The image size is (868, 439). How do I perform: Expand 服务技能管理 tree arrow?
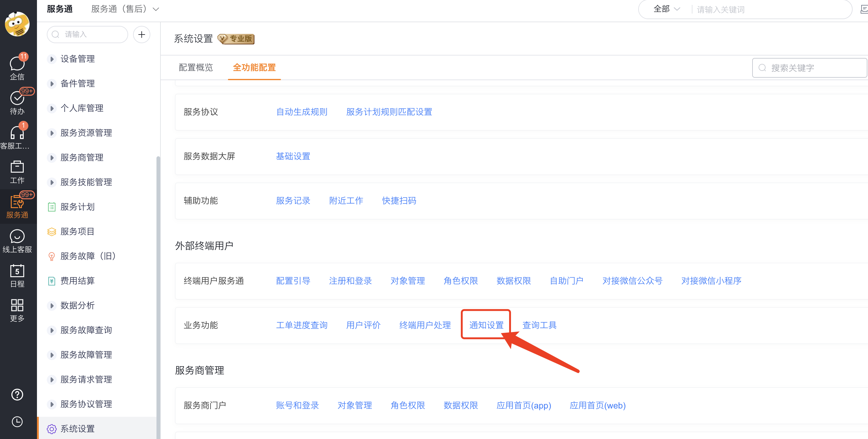[x=51, y=182]
